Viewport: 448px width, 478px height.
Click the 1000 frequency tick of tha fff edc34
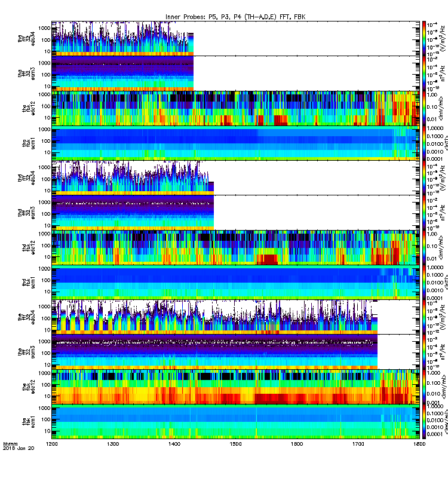coord(44,28)
